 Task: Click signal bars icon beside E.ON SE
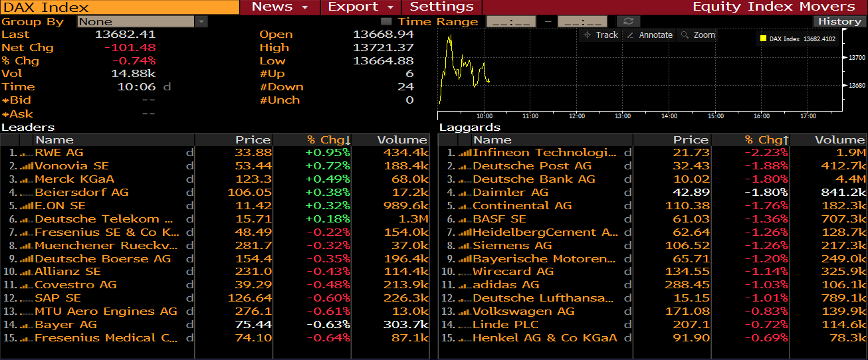27,206
